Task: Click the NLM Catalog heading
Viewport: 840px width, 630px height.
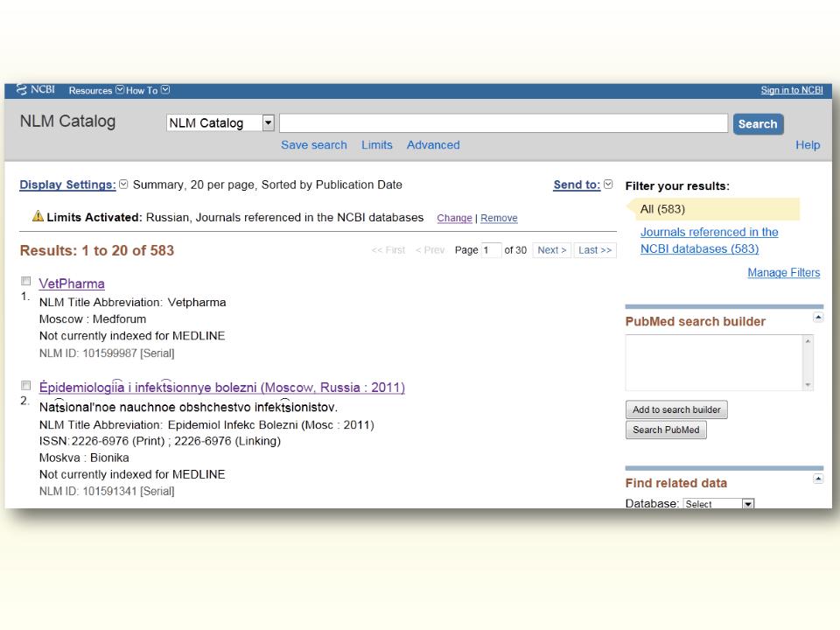Action: (67, 121)
